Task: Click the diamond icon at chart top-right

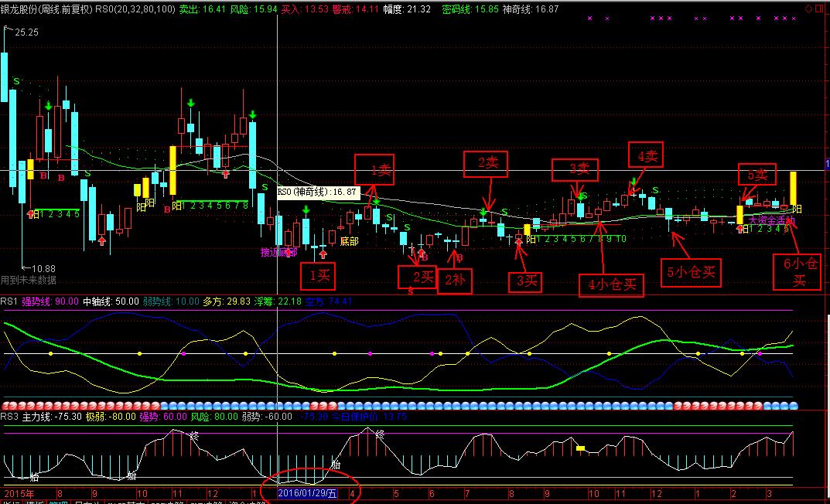Action: coord(808,9)
